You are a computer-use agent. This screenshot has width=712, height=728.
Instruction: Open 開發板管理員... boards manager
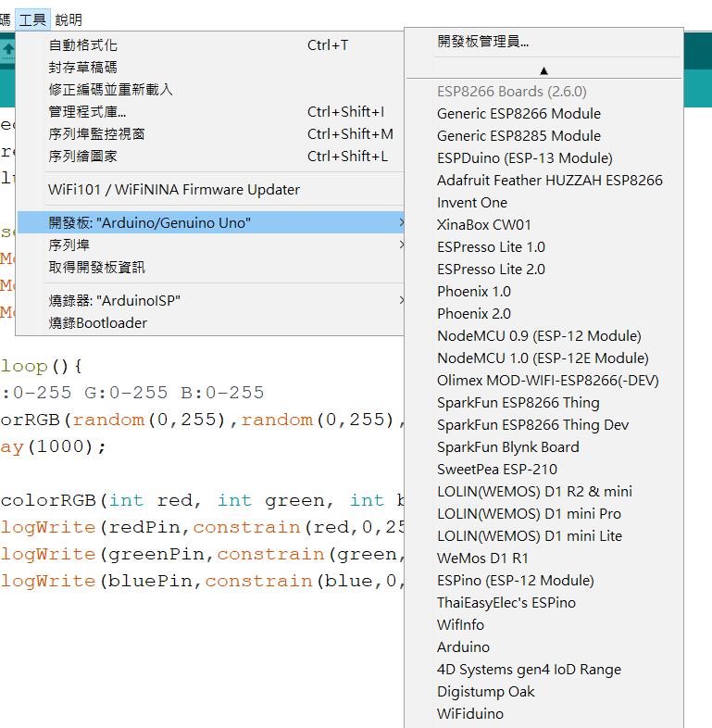(x=543, y=42)
